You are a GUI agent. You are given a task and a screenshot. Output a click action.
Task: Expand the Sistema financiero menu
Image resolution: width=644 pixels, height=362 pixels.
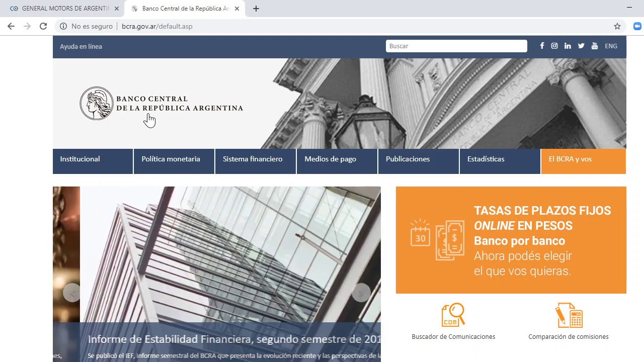point(253,159)
